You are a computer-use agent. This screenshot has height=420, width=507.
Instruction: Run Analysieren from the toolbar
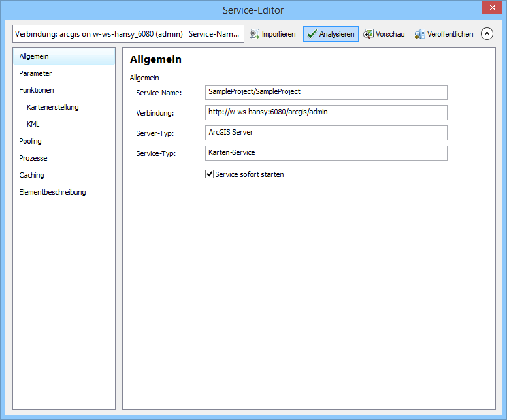click(331, 34)
